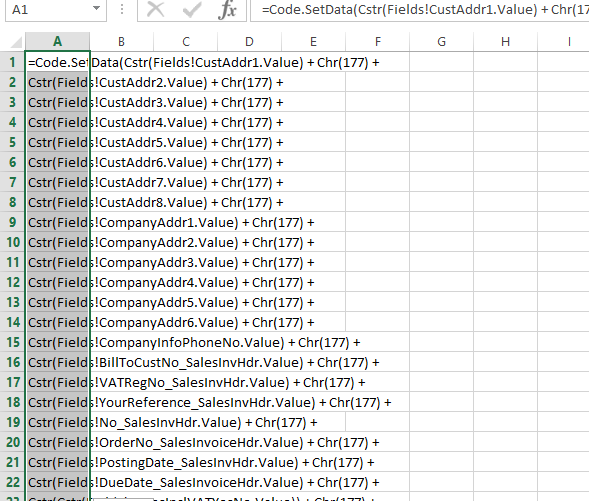The width and height of the screenshot is (589, 501).
Task: Select row 1 header
Action: pos(12,62)
